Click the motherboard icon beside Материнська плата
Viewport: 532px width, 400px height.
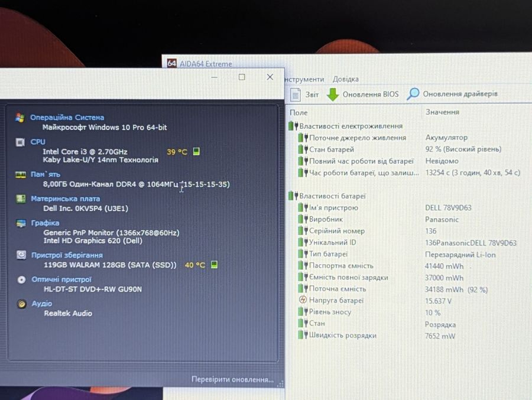tap(21, 199)
